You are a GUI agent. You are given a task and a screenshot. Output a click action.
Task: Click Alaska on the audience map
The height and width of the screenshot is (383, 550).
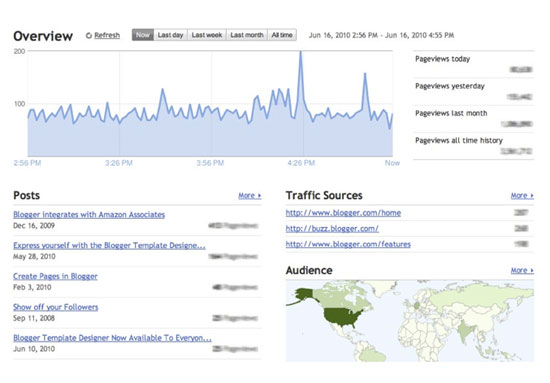[x=304, y=294]
